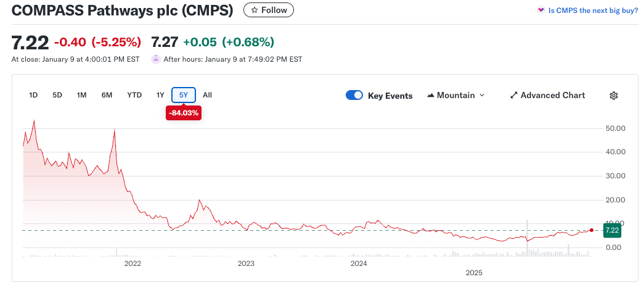Select the 5Y time range
The width and height of the screenshot is (644, 290).
[184, 95]
